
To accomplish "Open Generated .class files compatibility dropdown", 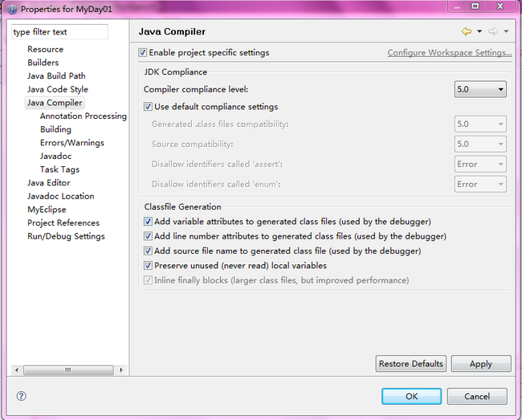I will [480, 124].
